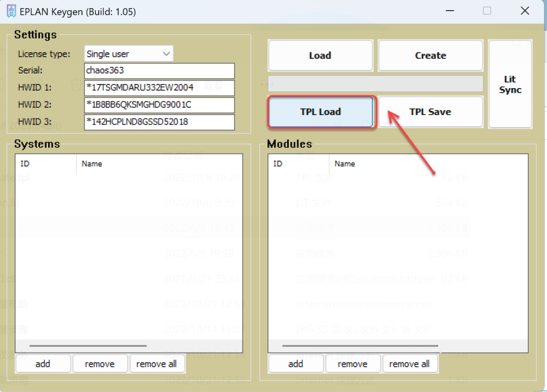Click the Create button

(x=431, y=56)
